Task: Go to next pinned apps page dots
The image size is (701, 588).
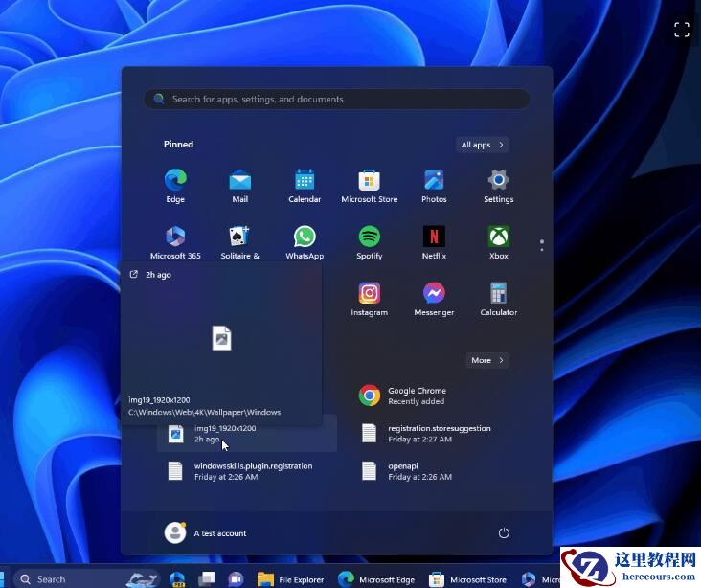Action: (x=542, y=245)
